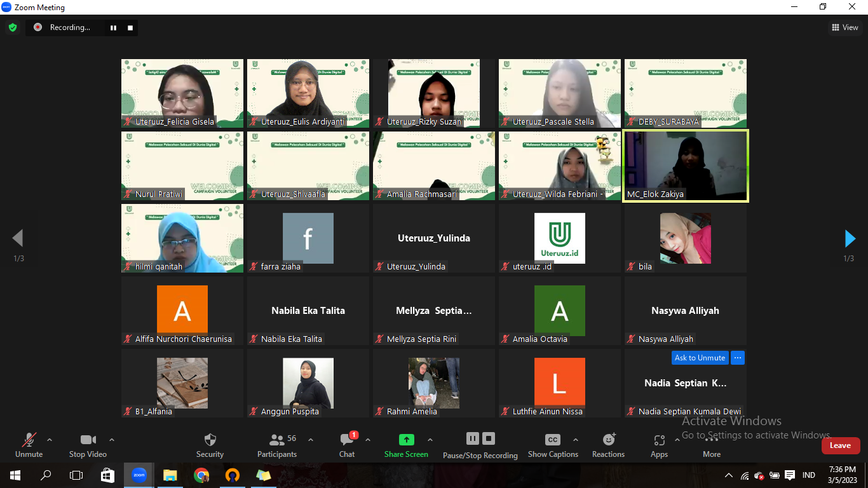Screen dimensions: 868x488
Task: Click the red Leave button
Action: pos(841,445)
